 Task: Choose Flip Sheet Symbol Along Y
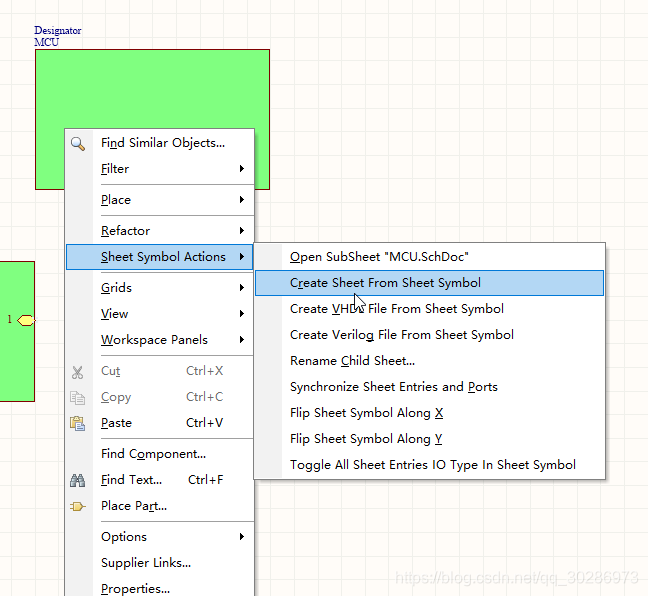(x=429, y=439)
